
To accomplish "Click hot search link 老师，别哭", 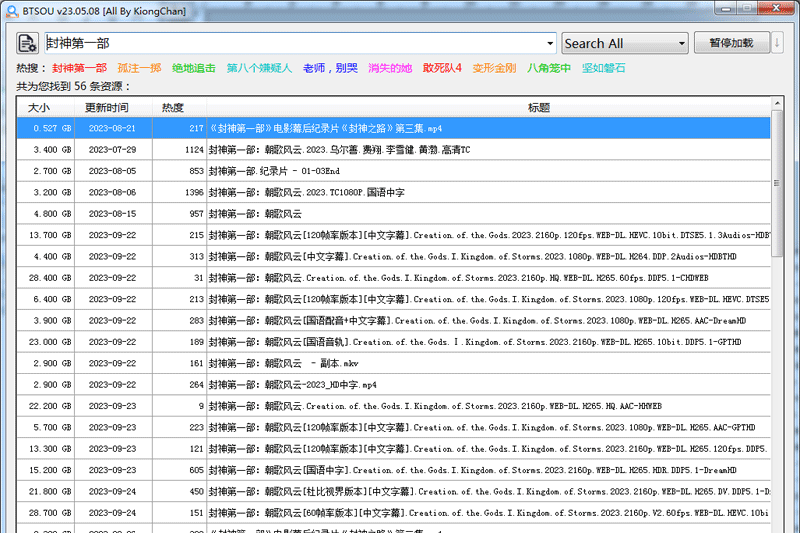I will tap(330, 68).
